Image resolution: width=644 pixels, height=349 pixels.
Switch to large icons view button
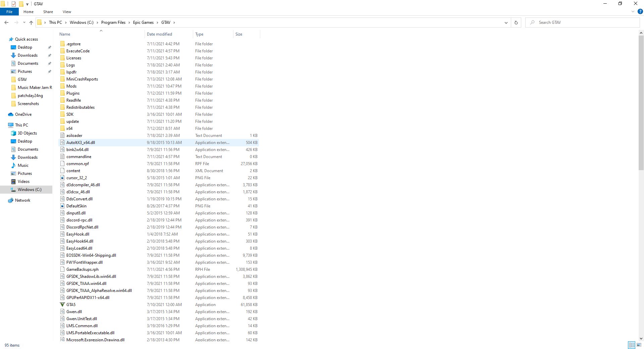click(x=639, y=345)
